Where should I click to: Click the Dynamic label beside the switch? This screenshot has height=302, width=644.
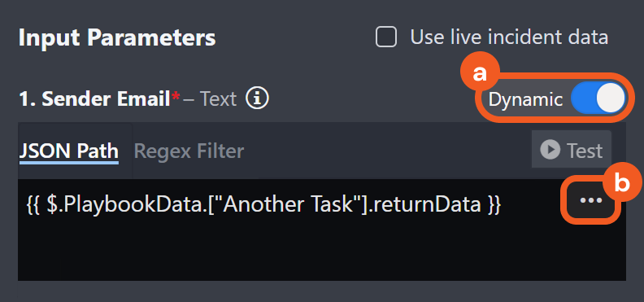pyautogui.click(x=525, y=100)
